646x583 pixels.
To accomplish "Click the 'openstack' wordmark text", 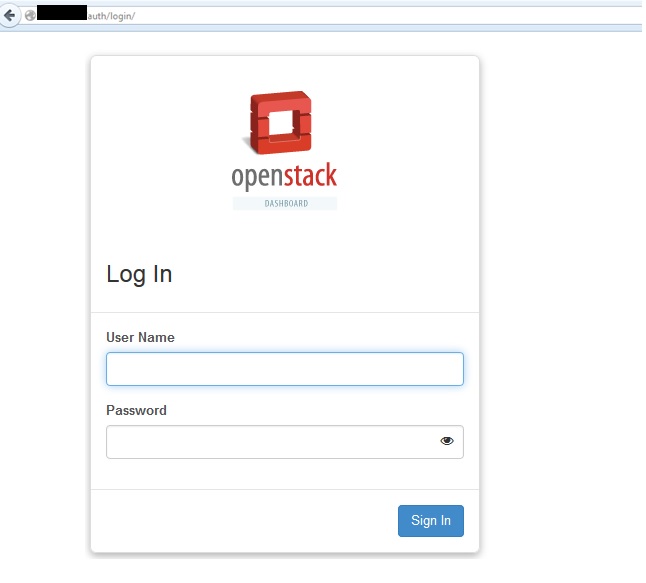I will pyautogui.click(x=284, y=177).
